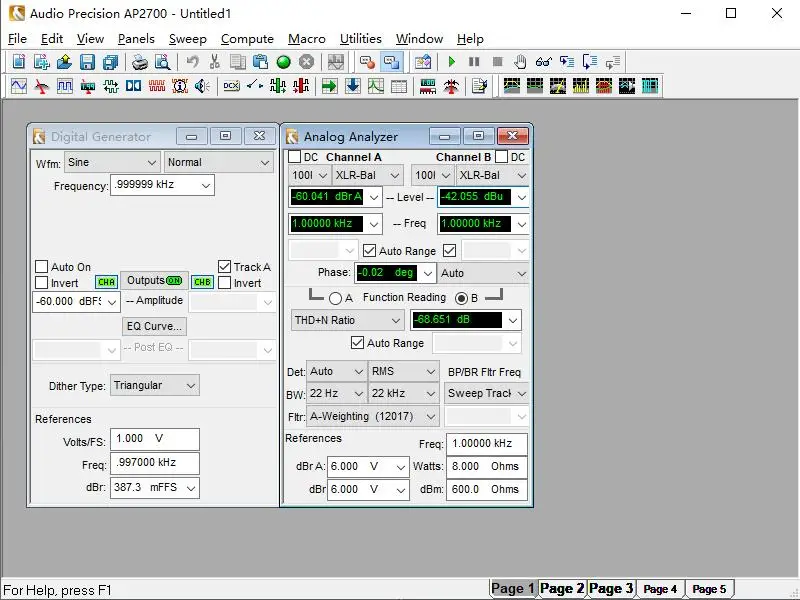Click the cyan grid quick-launch icon
The height and width of the screenshot is (600, 800).
click(649, 86)
